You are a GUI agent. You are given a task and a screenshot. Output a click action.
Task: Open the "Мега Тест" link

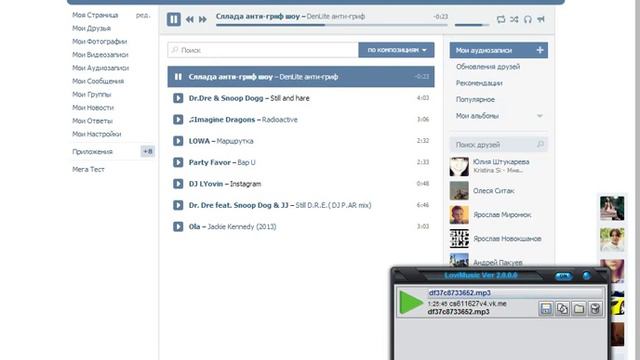pos(88,169)
